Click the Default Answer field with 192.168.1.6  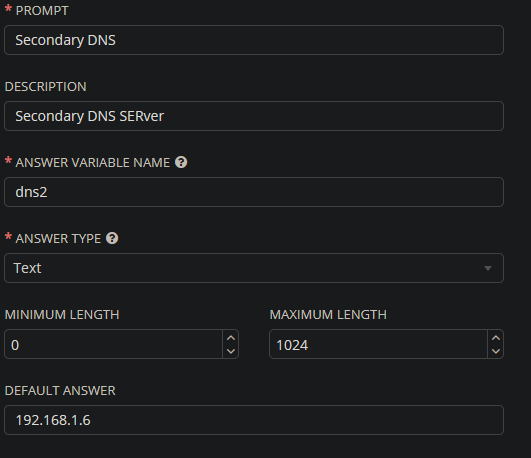[254, 420]
